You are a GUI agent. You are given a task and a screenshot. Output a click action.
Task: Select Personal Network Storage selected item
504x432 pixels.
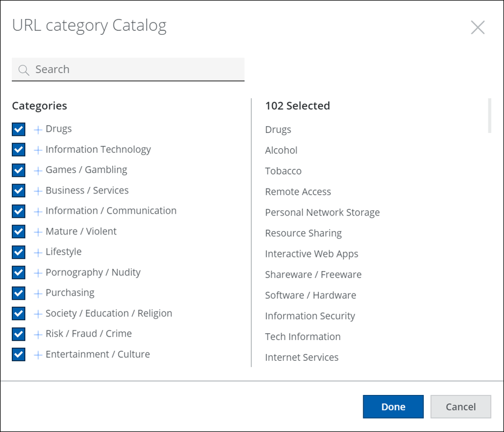point(322,213)
